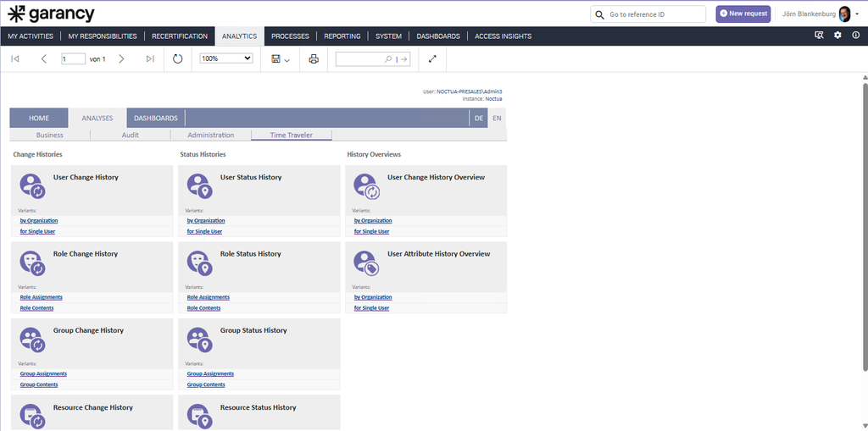Open user menu arrow next to avatar
Screen dimensions: 868x431
857,14
